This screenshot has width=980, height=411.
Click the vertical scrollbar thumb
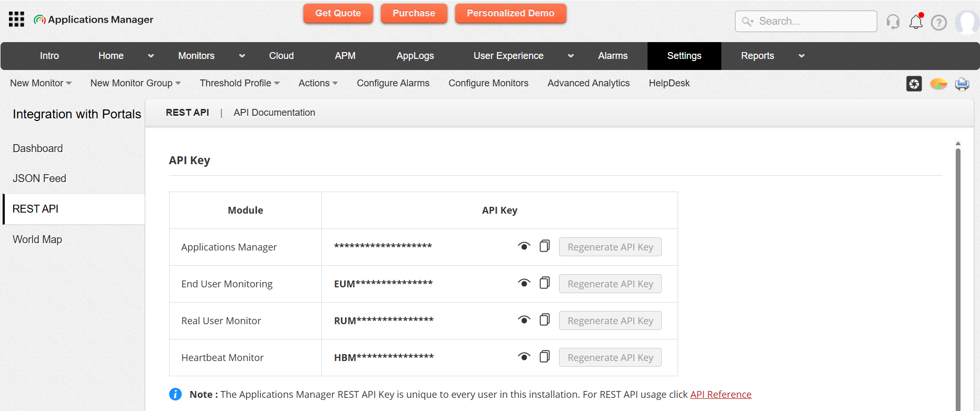coord(958,279)
